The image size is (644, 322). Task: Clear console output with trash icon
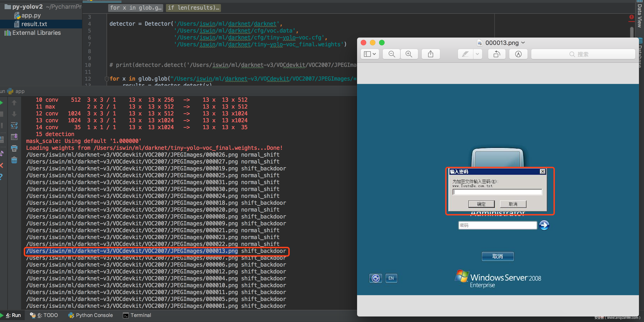(14, 160)
